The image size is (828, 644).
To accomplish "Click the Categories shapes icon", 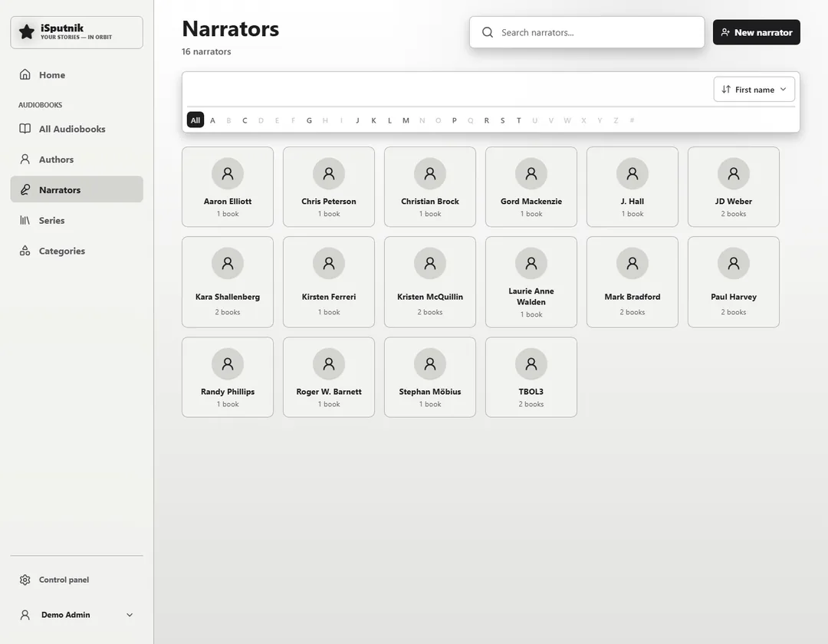I will (25, 251).
